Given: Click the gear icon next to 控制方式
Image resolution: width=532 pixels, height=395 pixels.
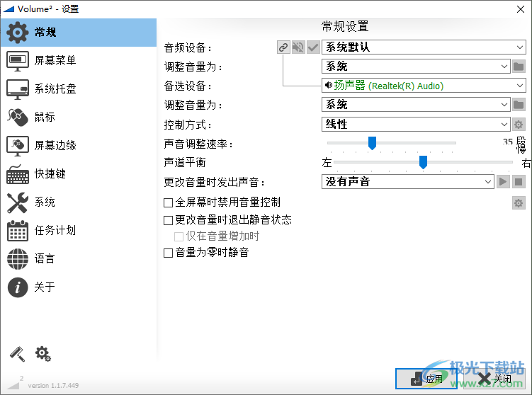Looking at the screenshot, I should [519, 125].
